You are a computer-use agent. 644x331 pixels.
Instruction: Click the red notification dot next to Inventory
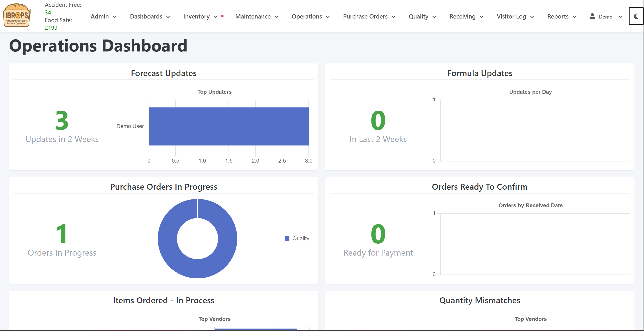[x=222, y=16]
